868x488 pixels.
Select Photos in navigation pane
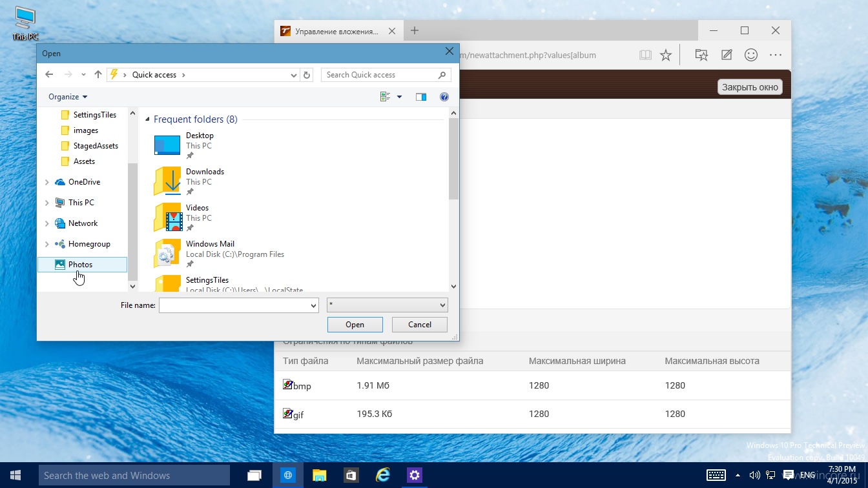point(83,265)
